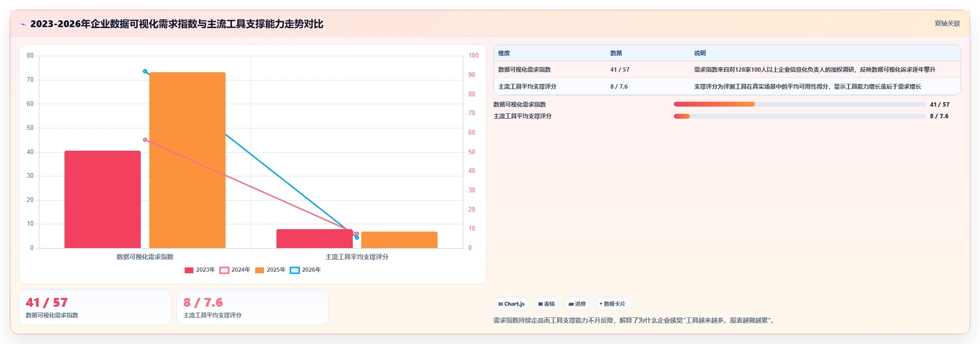Click the 主流工具平均支撑评分 progress bar
980x344 pixels.
(800, 116)
